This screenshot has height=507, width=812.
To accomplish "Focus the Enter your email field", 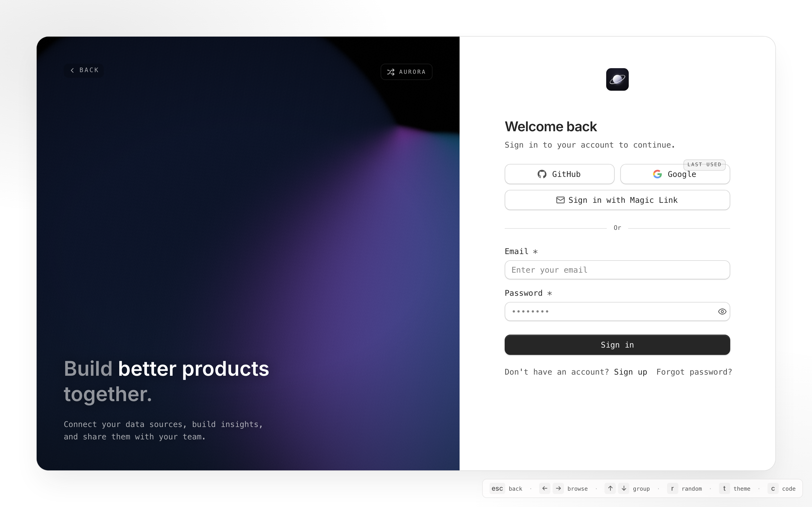I will tap(617, 270).
